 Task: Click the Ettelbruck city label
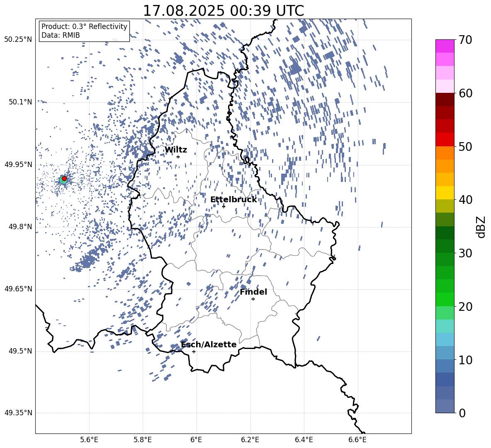233,200
